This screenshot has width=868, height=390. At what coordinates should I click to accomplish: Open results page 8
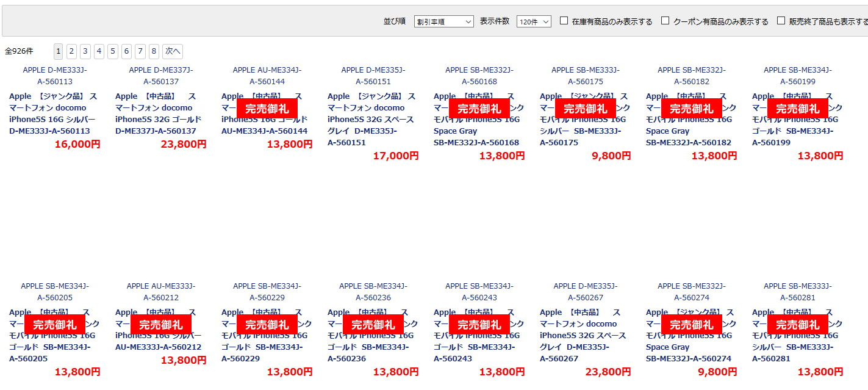point(154,51)
